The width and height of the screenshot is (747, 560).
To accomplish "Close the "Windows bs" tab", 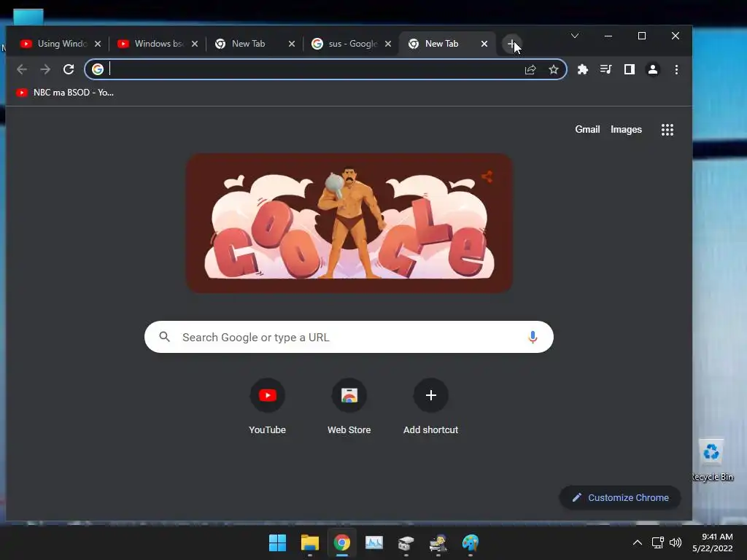I will pyautogui.click(x=194, y=44).
